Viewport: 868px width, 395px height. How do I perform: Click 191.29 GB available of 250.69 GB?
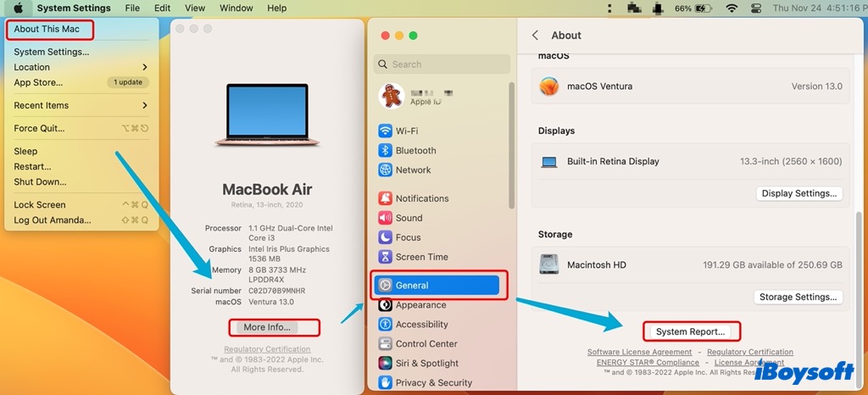[773, 265]
